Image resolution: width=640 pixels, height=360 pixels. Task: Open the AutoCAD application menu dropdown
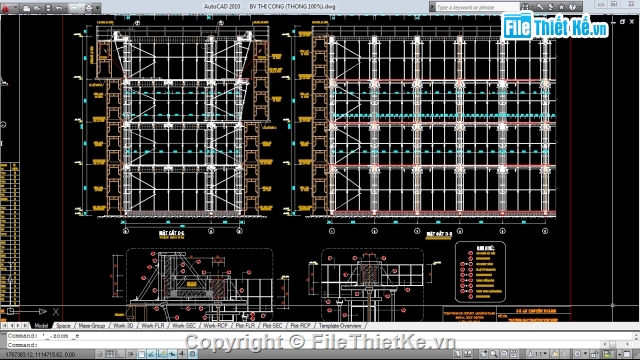point(10,8)
